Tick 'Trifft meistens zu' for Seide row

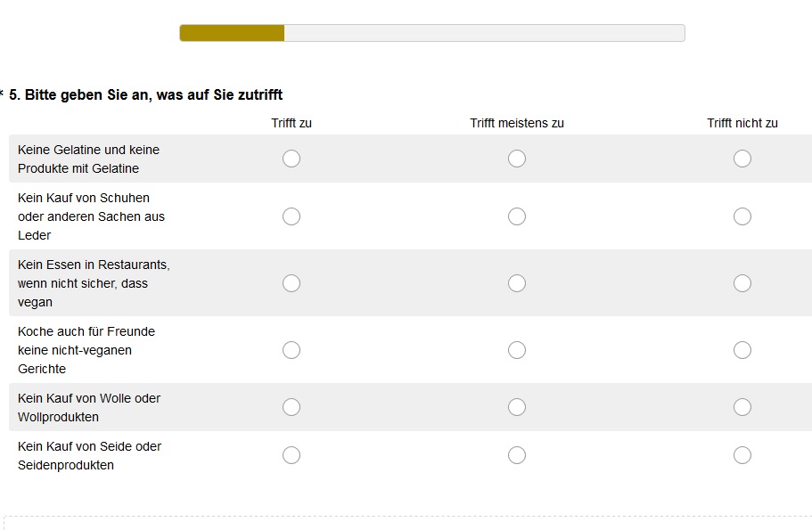click(517, 455)
